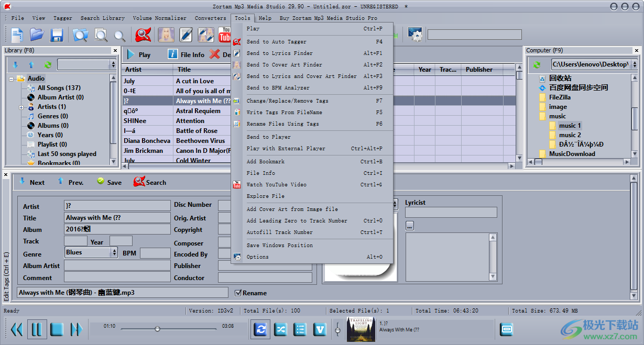
Task: Click the open folder toolbar icon
Action: point(37,35)
